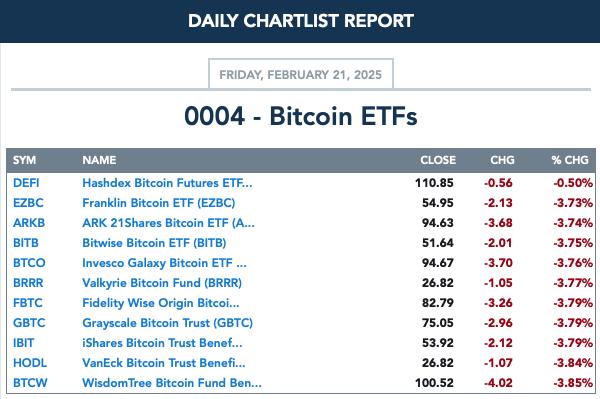Open Hashdex Bitcoin Futures ETF name link
Viewport: 600px width, 399px height.
167,183
